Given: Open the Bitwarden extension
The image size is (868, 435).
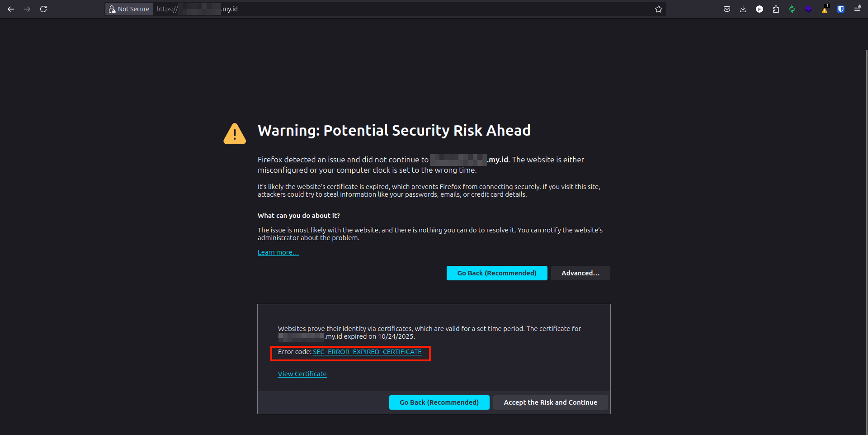Looking at the screenshot, I should tap(841, 9).
